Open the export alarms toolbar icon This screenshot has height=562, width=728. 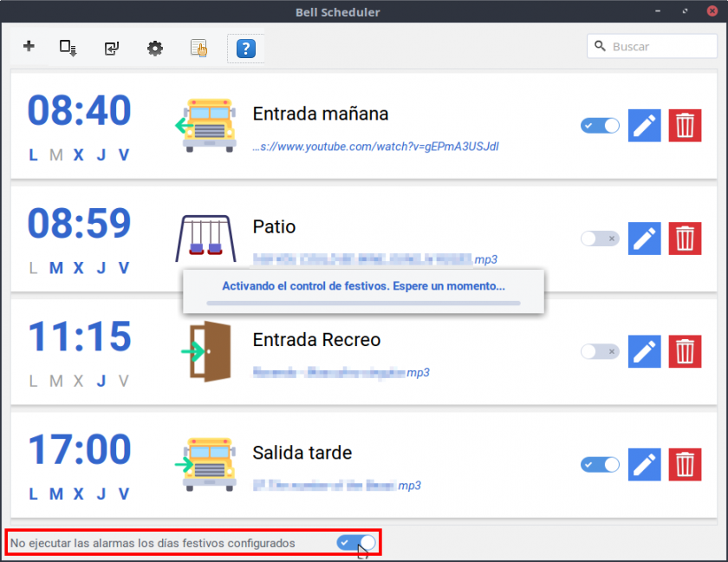(x=68, y=48)
